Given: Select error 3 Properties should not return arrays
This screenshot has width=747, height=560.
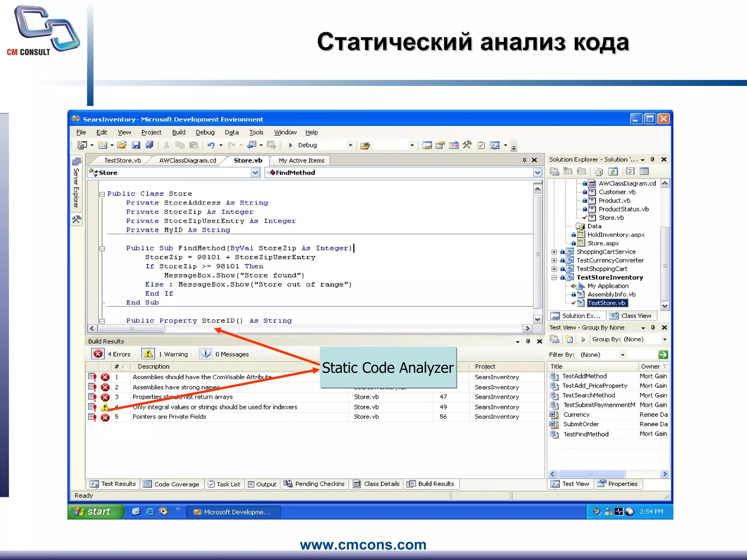Looking at the screenshot, I should 182,397.
